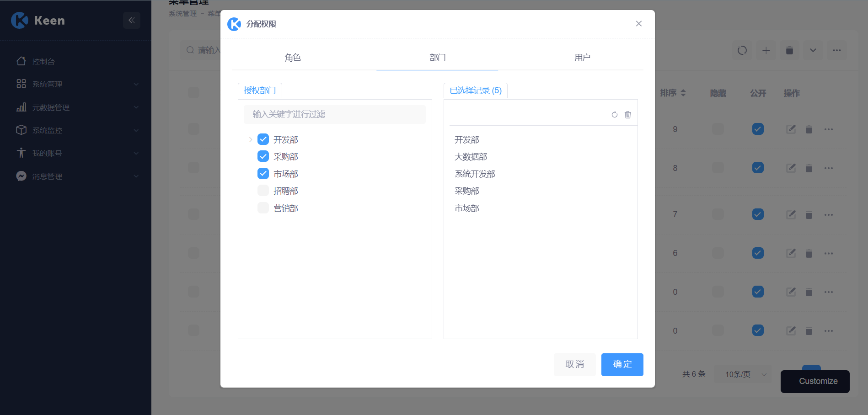Image resolution: width=868 pixels, height=415 pixels.
Task: Select 开发部 in the selected records list
Action: [x=466, y=139]
